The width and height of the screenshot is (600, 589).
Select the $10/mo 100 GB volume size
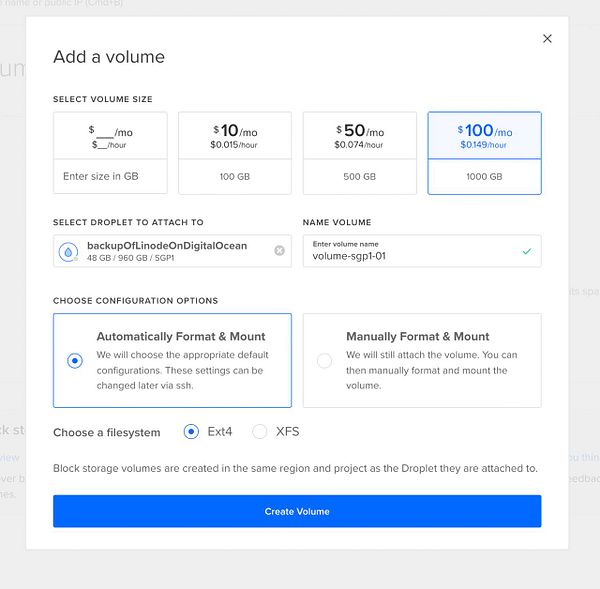point(235,153)
